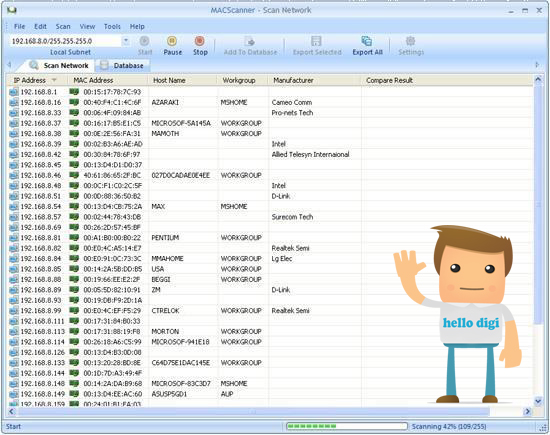Click the Export All toolbar icon

367,41
